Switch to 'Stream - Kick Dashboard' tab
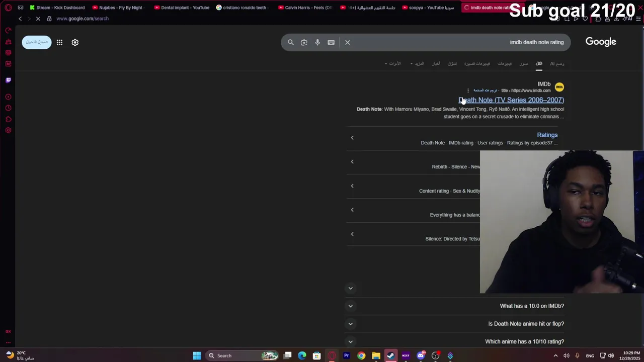The width and height of the screenshot is (644, 362). click(x=57, y=8)
